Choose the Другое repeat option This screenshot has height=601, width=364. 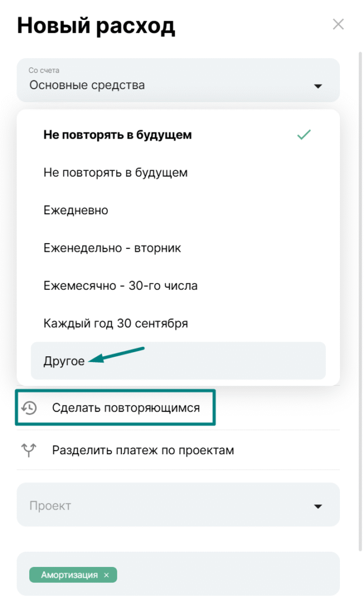[x=64, y=361]
